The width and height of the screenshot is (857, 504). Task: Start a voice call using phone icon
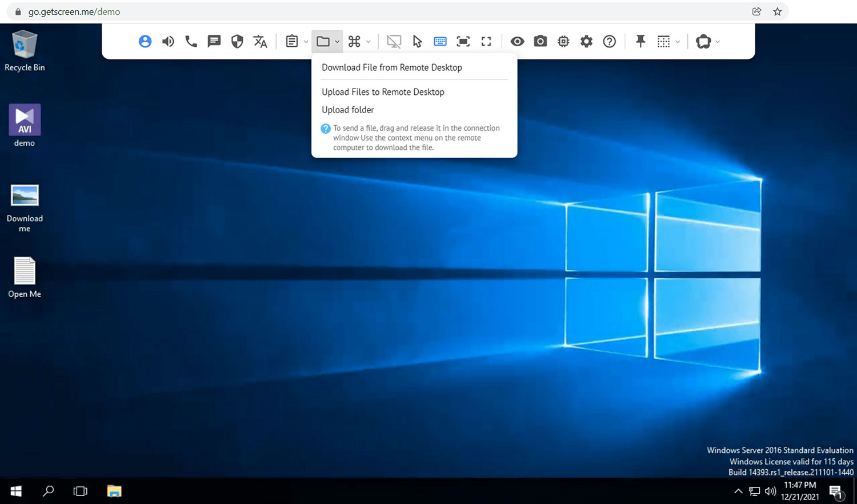tap(191, 41)
